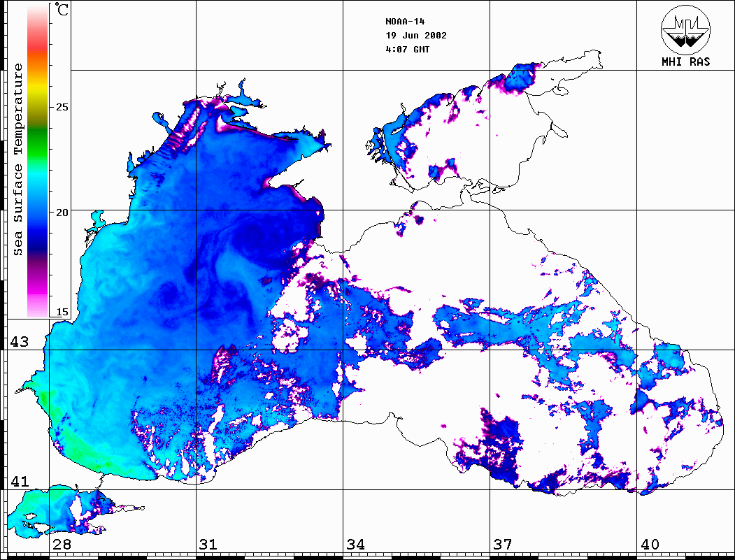This screenshot has width=735, height=560.
Task: Click the longitude label 34
Action: pyautogui.click(x=356, y=545)
